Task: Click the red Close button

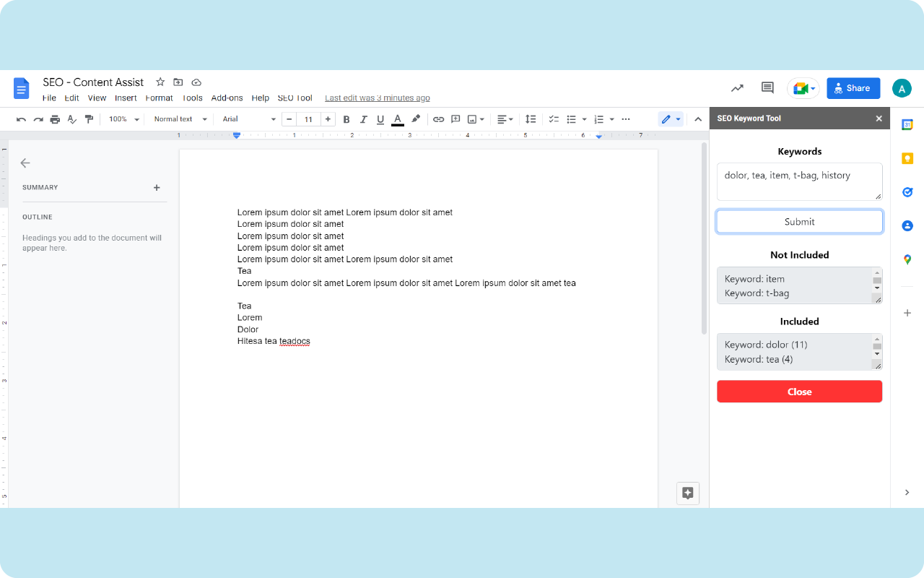Action: 799,392
